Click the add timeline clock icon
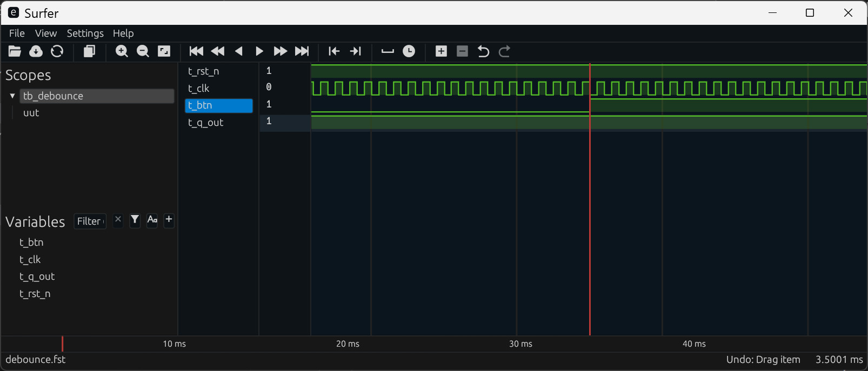The width and height of the screenshot is (868, 371). point(409,51)
